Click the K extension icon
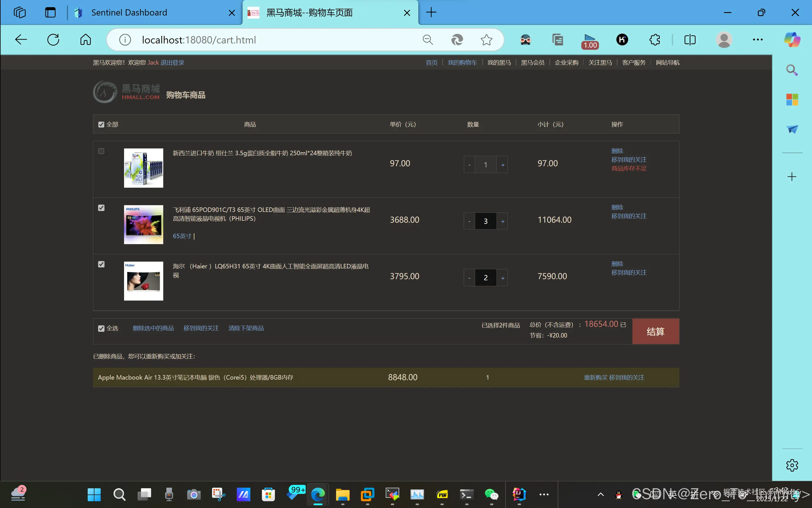The image size is (812, 508). pos(622,40)
